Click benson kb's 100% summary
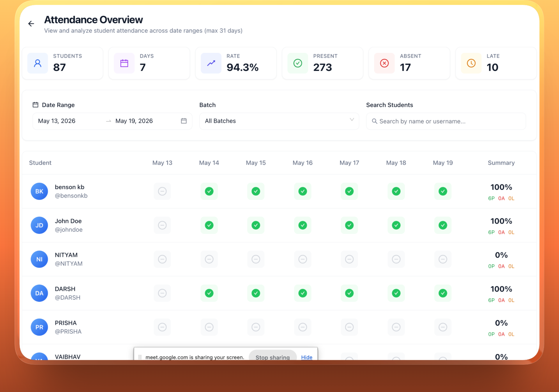The image size is (559, 392). point(501,187)
